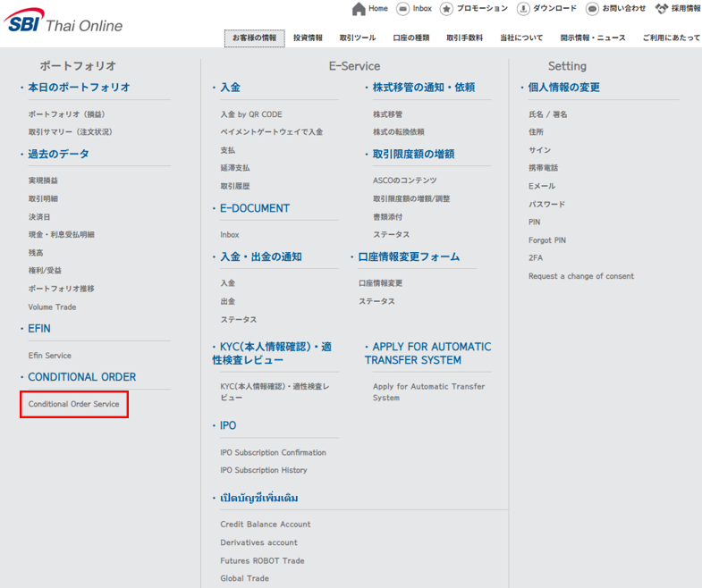Open the 2FA setting link

pyautogui.click(x=536, y=257)
